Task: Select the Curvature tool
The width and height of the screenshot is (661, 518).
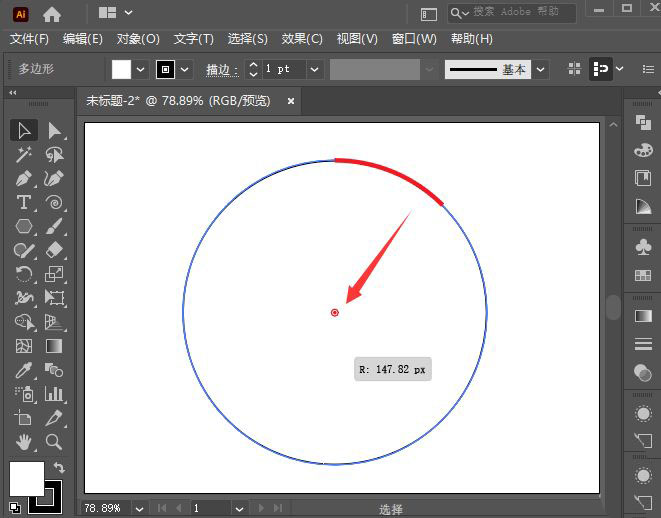Action: [54, 179]
